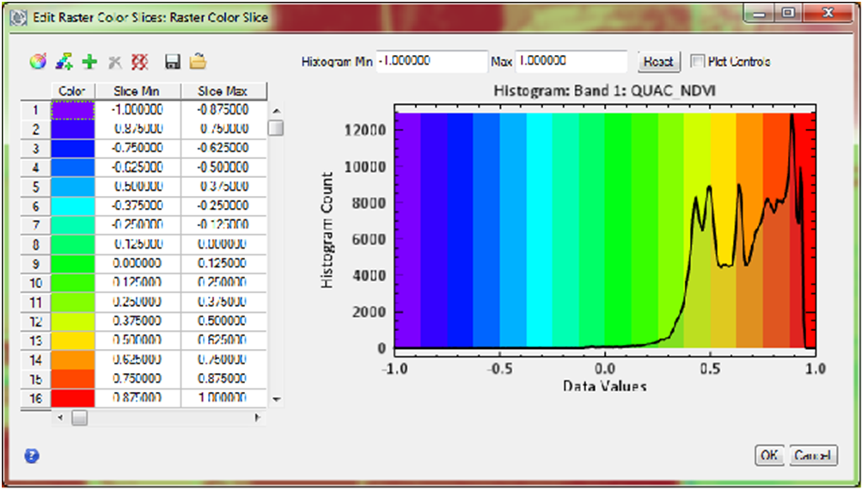
Task: Click the New Default Color Slices icon
Action: tap(64, 62)
